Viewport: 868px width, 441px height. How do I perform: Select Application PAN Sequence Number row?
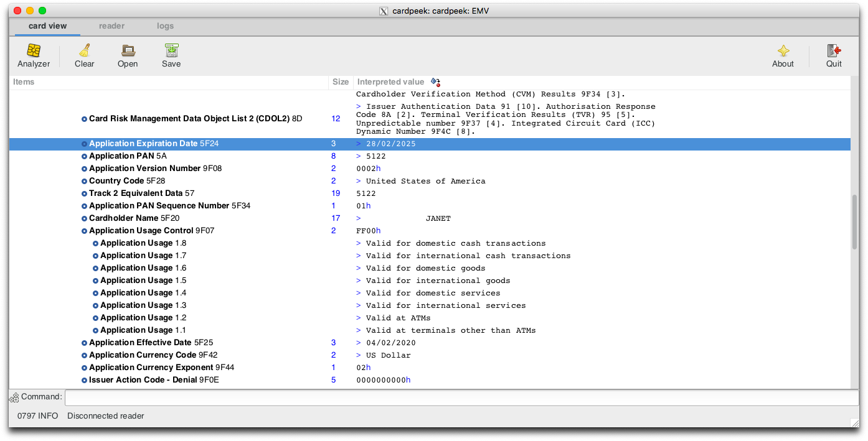click(x=430, y=206)
